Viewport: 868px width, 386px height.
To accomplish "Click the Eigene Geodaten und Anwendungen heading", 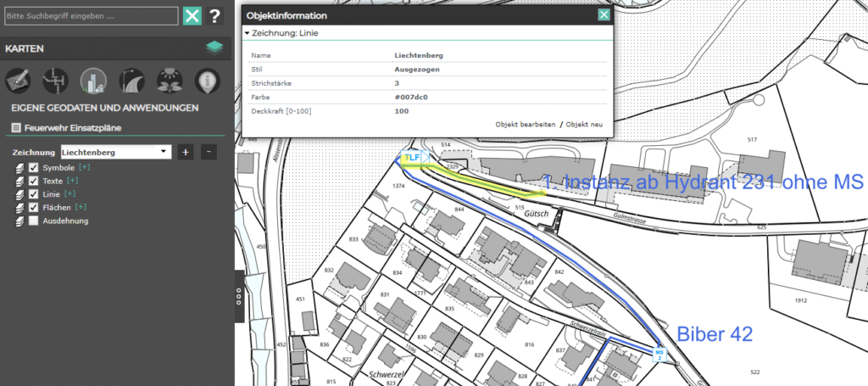I will click(x=104, y=108).
